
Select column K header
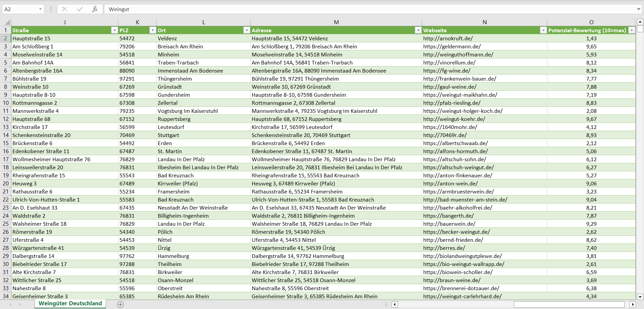pos(138,22)
